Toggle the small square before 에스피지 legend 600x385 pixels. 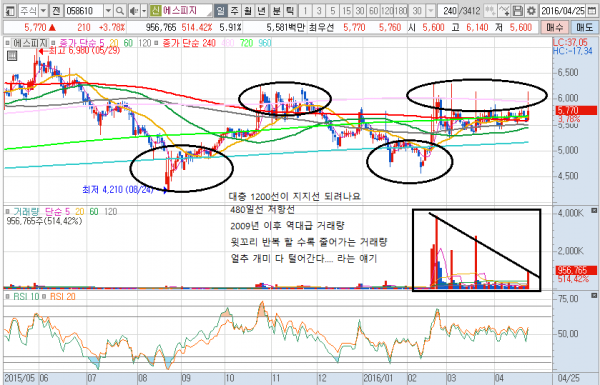(x=8, y=43)
